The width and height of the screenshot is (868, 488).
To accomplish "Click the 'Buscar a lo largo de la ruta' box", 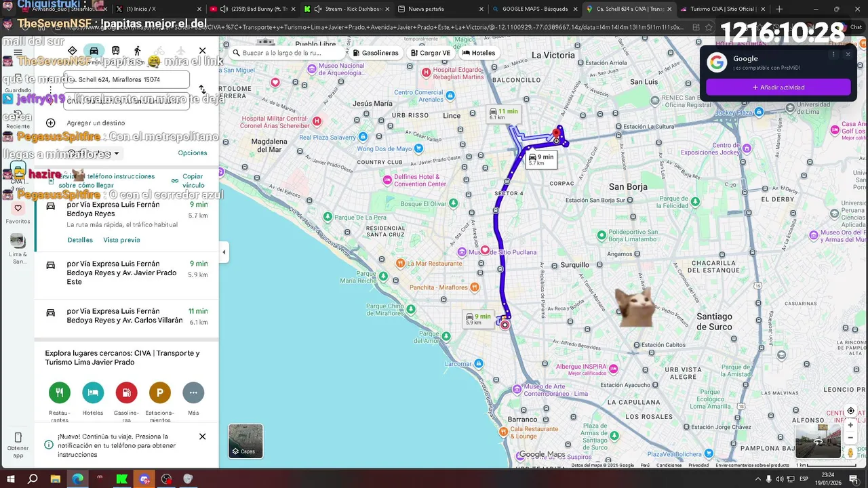I will pyautogui.click(x=284, y=53).
